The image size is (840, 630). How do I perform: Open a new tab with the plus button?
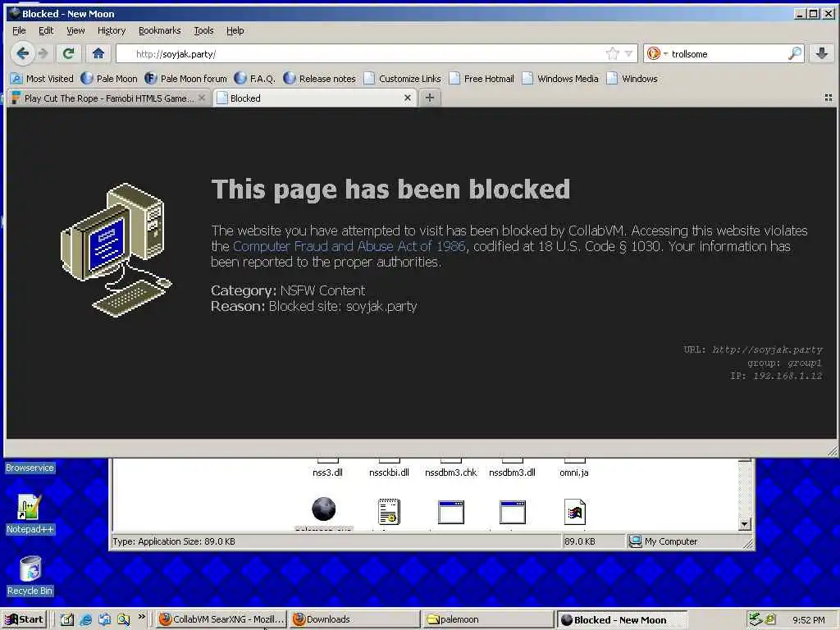tap(430, 98)
